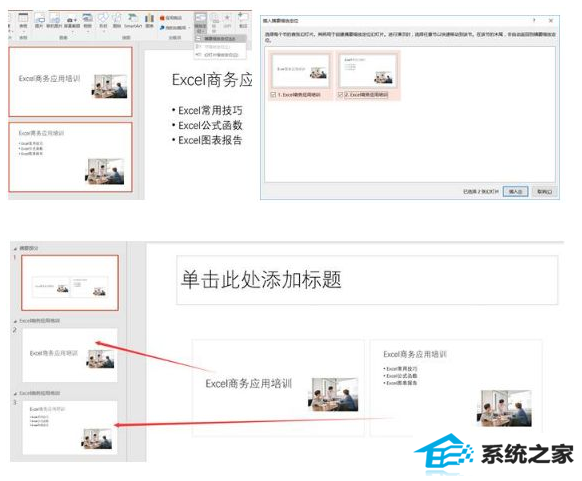Click the Insert button in the dialog
Screen dimensions: 582x481
515,192
